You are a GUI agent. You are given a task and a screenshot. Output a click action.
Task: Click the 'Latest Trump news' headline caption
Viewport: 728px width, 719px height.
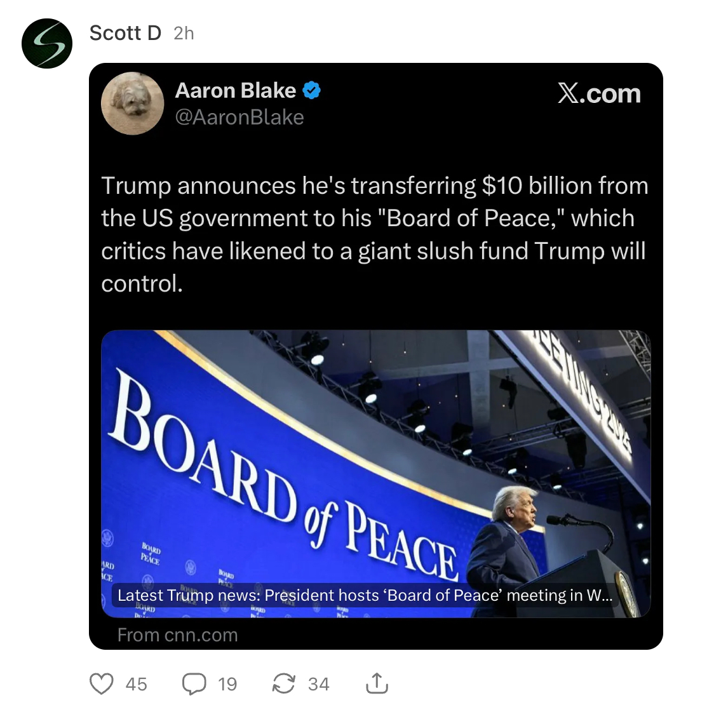[365, 595]
